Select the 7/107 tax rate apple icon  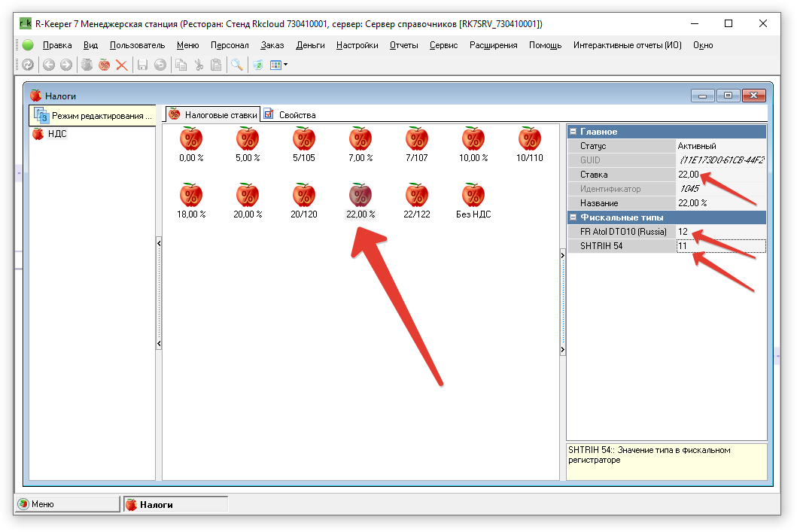pos(416,139)
